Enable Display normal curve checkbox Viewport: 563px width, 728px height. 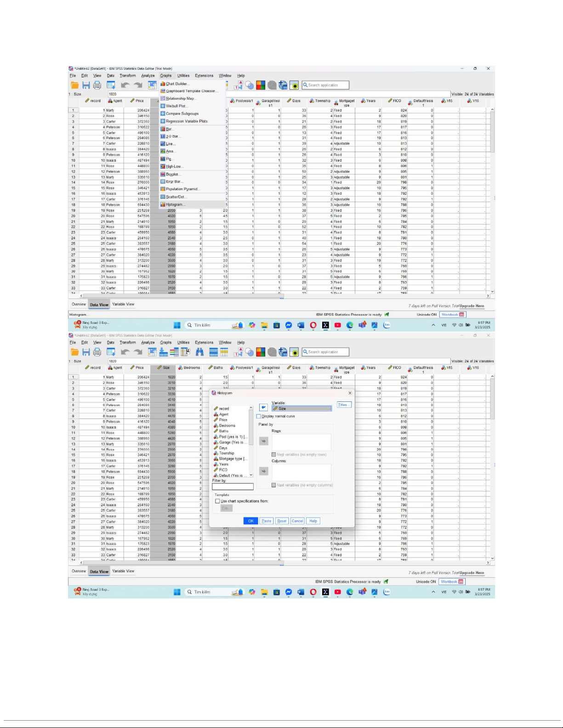tap(258, 417)
